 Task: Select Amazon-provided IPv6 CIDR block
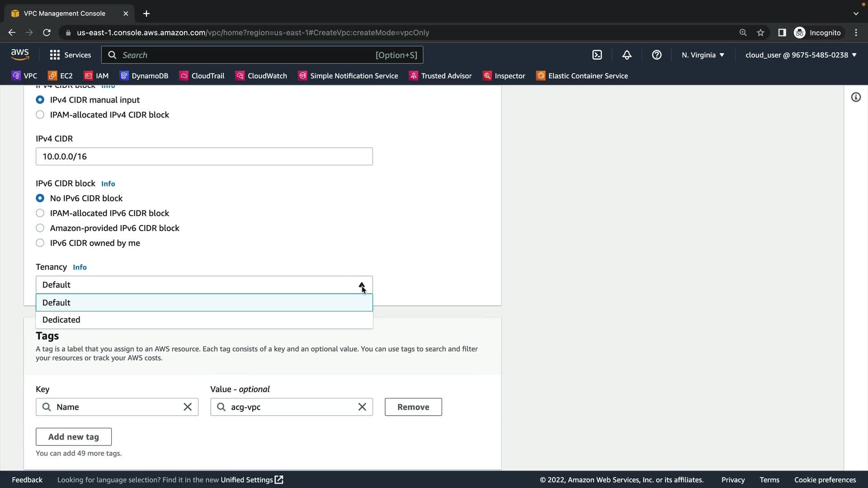(40, 228)
